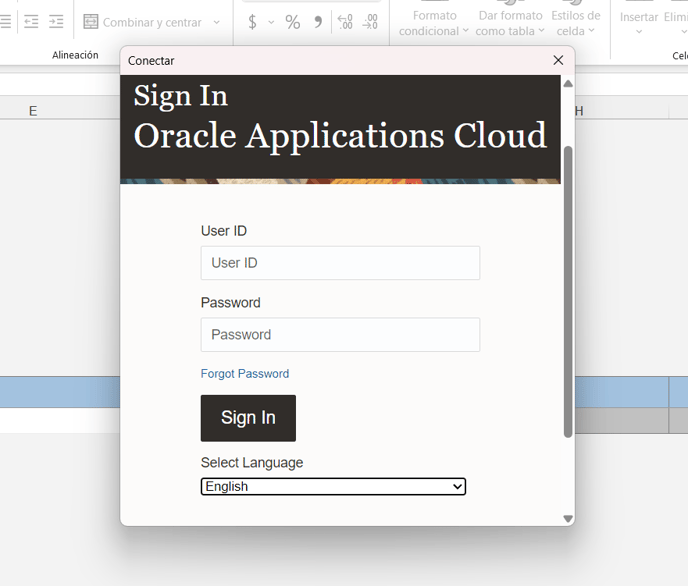Apply the comma style icon

(319, 22)
